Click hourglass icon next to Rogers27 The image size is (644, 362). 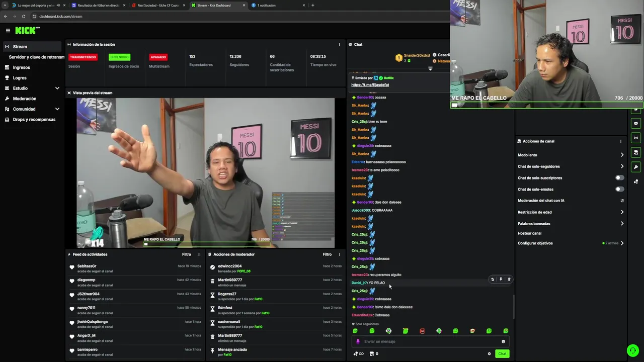(x=212, y=295)
